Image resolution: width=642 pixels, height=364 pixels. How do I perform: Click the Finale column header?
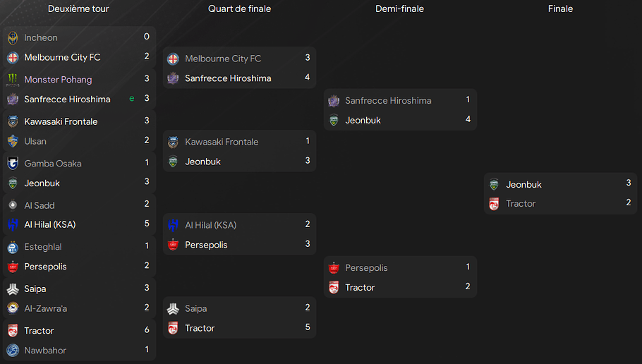(x=560, y=9)
